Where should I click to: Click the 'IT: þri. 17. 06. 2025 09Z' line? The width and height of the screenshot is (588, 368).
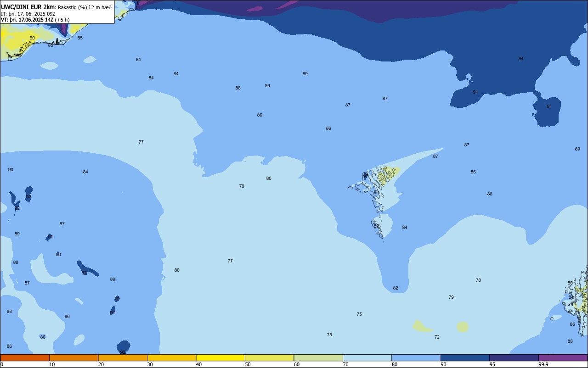(x=28, y=14)
